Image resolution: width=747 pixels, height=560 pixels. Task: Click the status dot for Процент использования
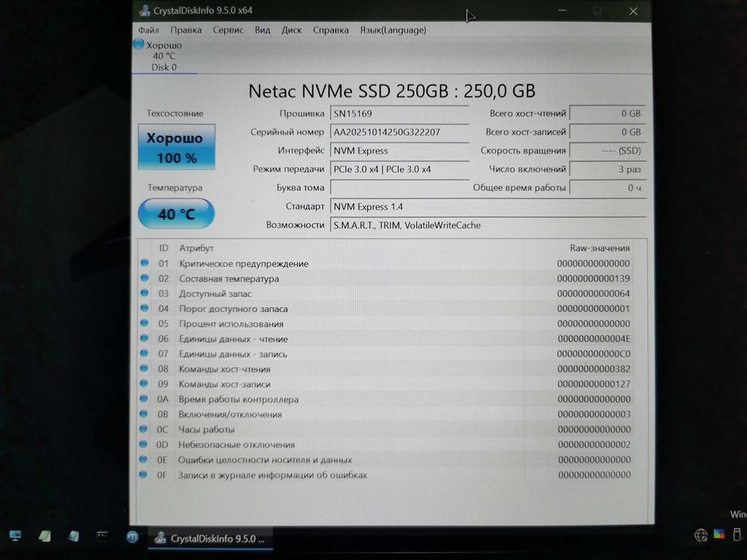(144, 323)
